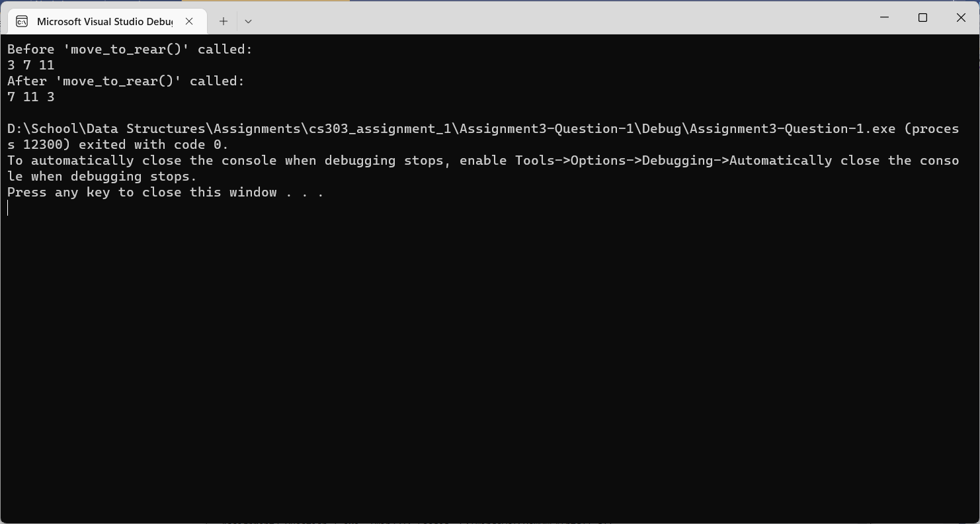980x524 pixels.
Task: Click the command prompt icon on the tab
Action: coord(22,21)
